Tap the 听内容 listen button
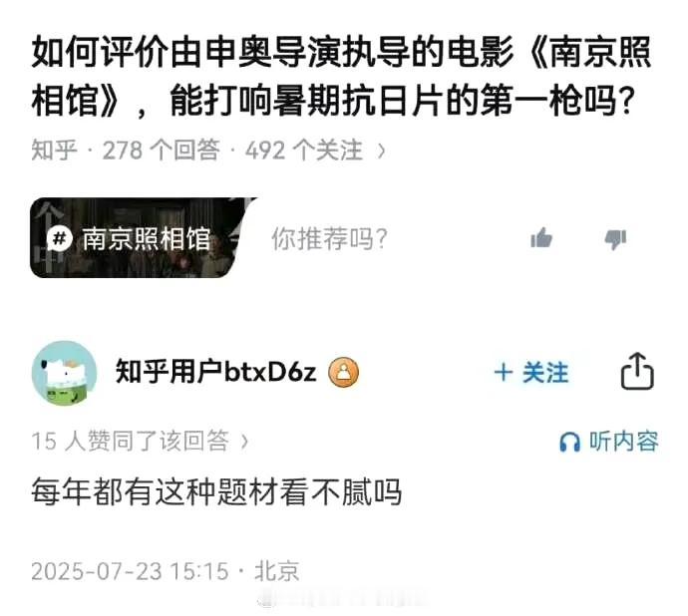Screen dimensions: 688x616 (609, 442)
